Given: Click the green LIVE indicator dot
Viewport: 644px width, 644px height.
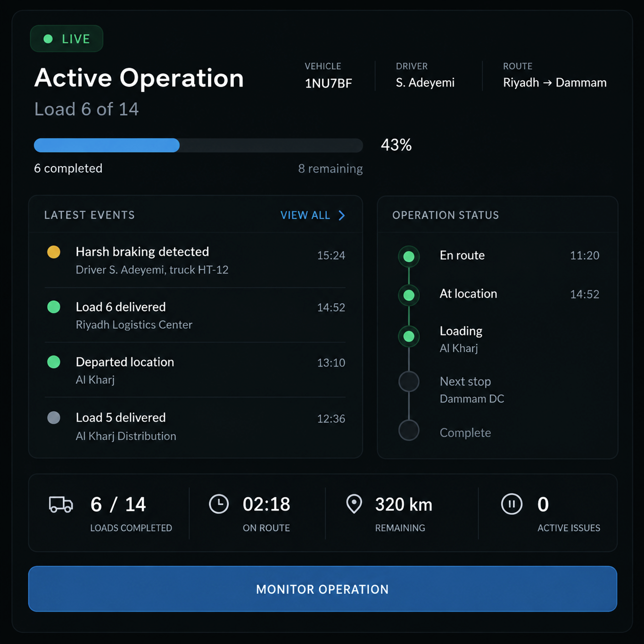Looking at the screenshot, I should pyautogui.click(x=48, y=39).
